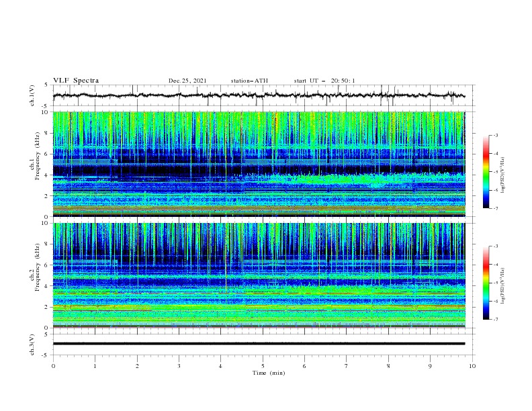Click the ch.3 flat black voltage trace
The width and height of the screenshot is (532, 411).
(x=259, y=344)
